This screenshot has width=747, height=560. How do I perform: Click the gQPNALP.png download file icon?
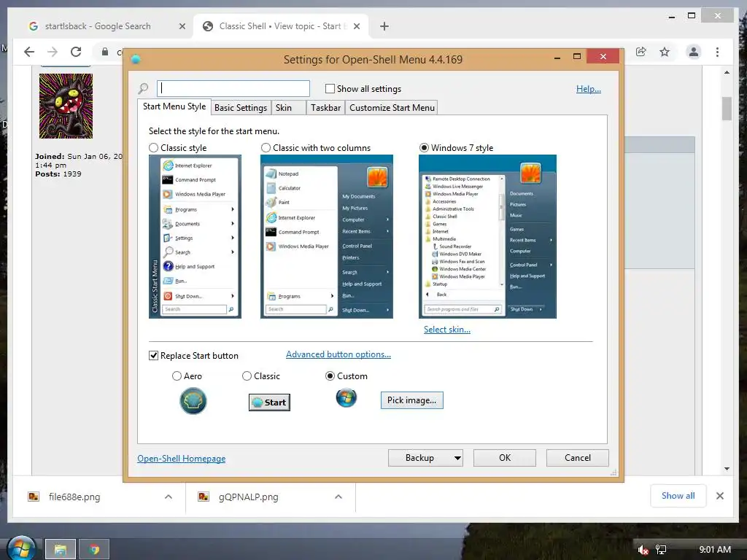pos(204,497)
